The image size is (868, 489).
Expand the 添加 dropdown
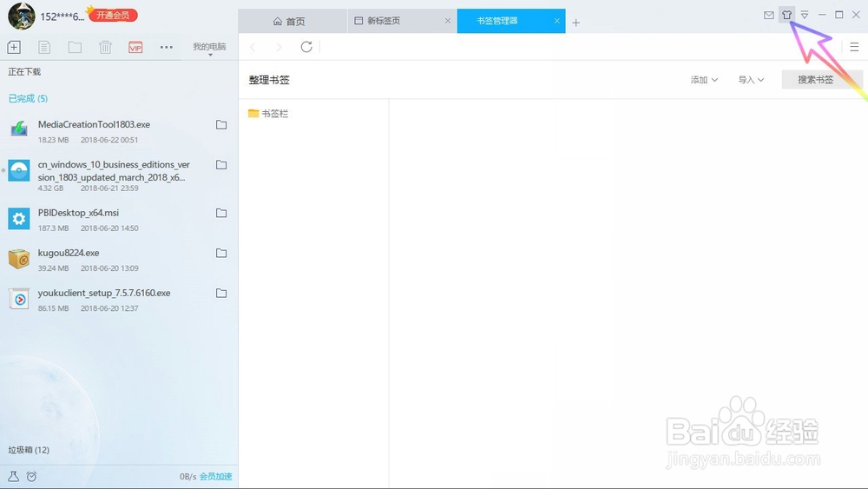pos(704,80)
